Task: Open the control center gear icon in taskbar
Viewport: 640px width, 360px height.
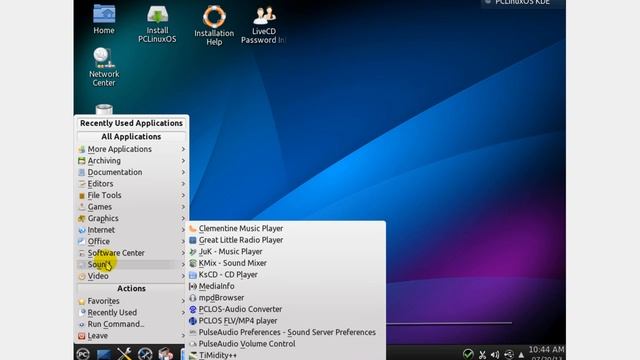Action: (x=145, y=354)
